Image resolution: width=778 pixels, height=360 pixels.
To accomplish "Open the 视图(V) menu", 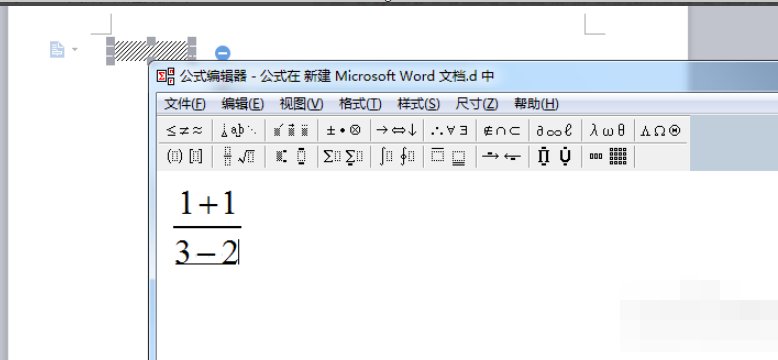I will coord(301,104).
